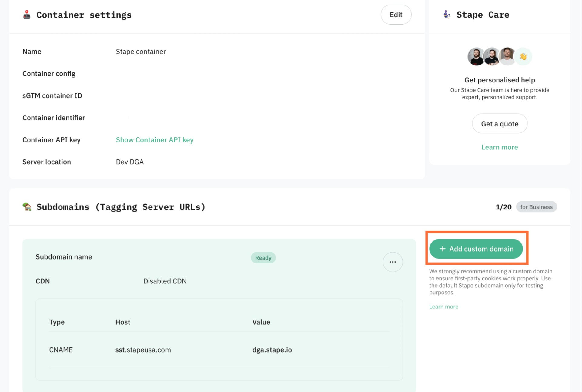Click the Name label in Container settings

point(32,52)
